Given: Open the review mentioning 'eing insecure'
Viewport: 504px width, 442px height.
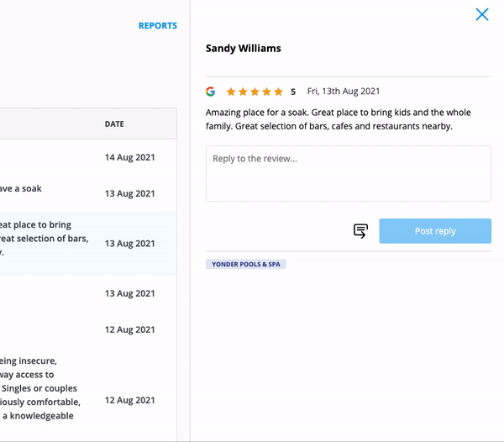Looking at the screenshot, I should (88, 395).
